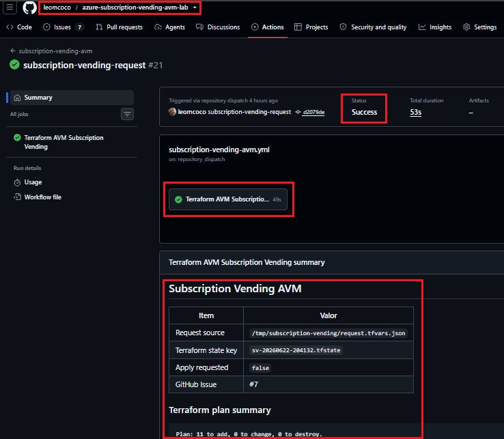
Task: Click the Workflow file icon
Action: click(17, 197)
